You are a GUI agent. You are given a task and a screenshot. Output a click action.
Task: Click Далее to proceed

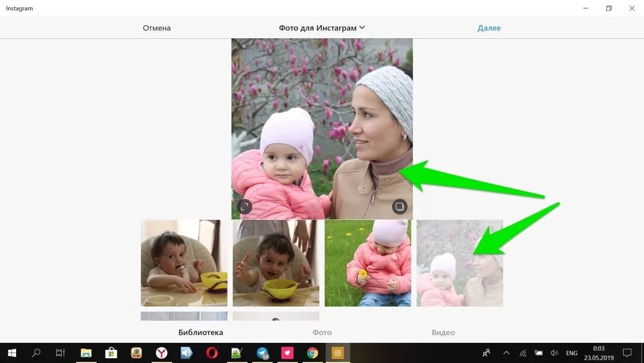tap(489, 28)
